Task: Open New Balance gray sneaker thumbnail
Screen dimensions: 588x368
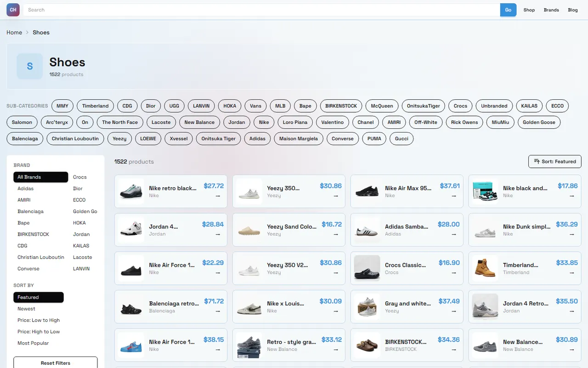Action: (485, 345)
